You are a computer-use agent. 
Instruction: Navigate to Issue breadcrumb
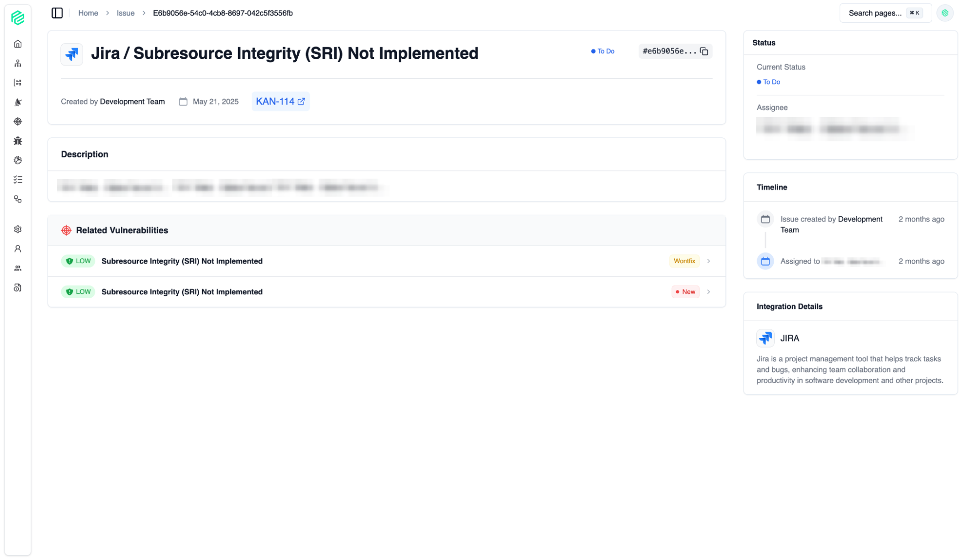[125, 13]
